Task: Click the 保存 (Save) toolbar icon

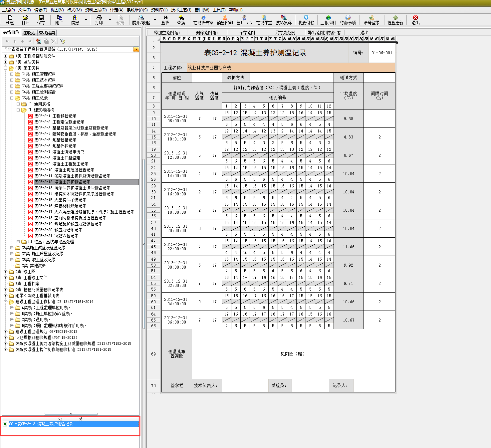Action: [x=41, y=20]
